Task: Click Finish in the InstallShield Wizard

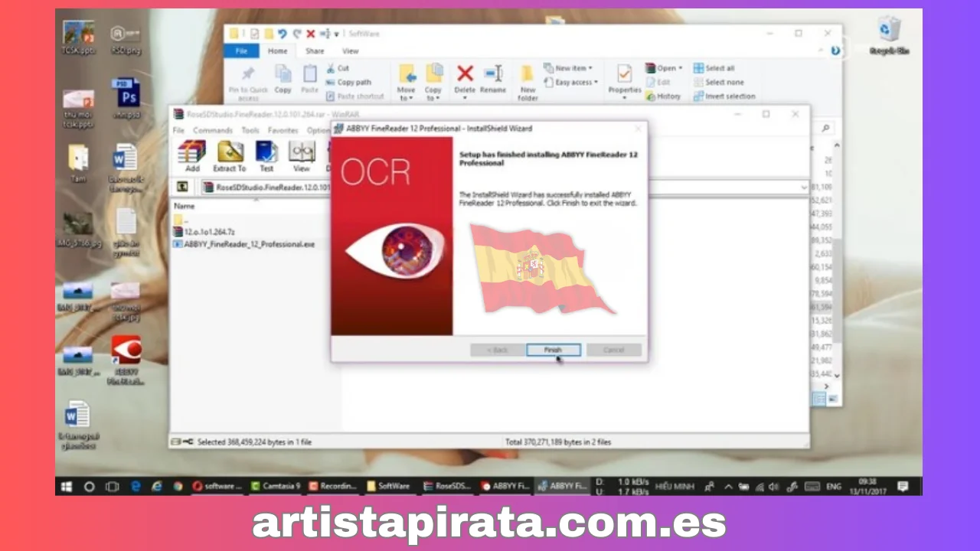Action: 553,350
